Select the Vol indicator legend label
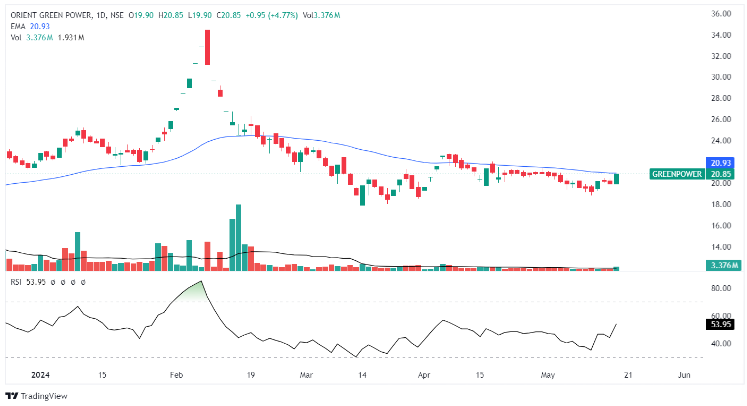 [16, 37]
